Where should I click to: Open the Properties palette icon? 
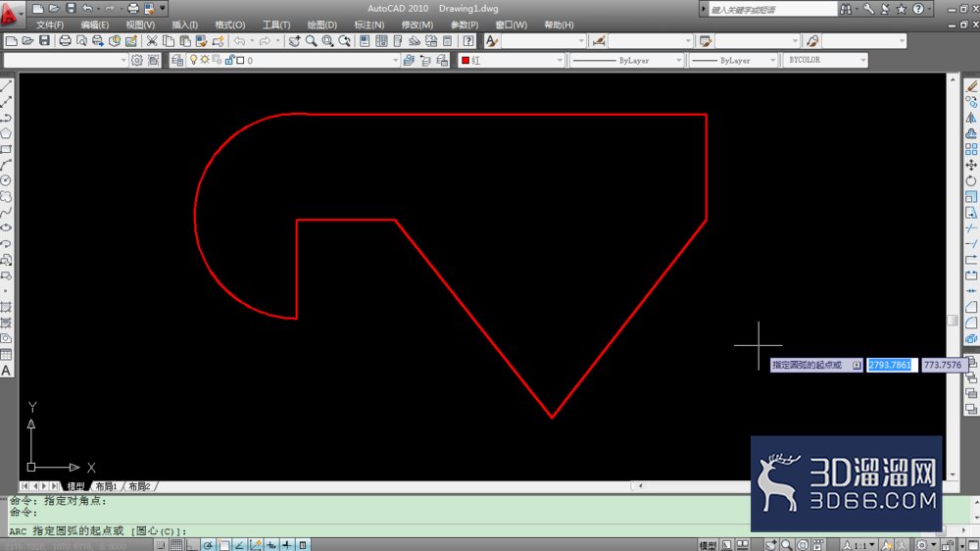[365, 41]
